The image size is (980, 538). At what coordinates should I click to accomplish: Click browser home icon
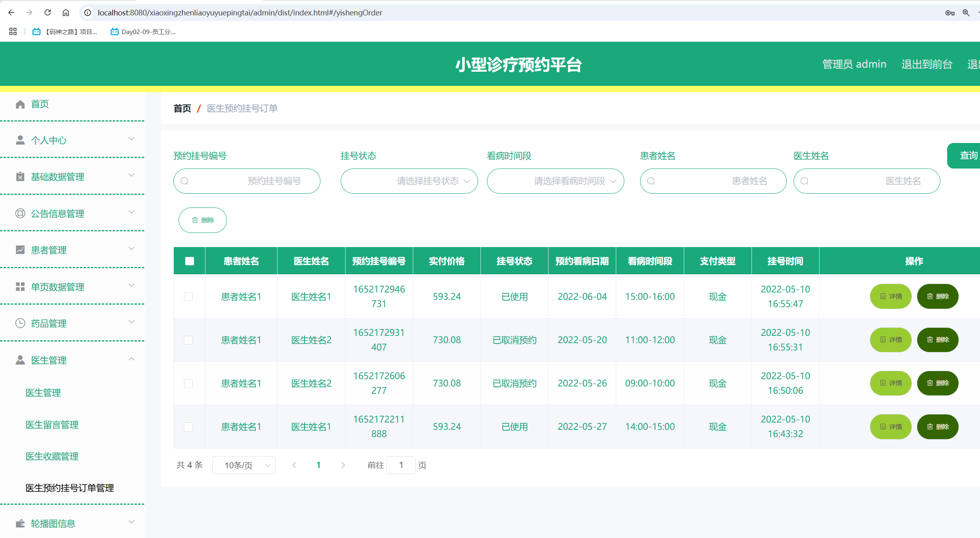pos(66,13)
